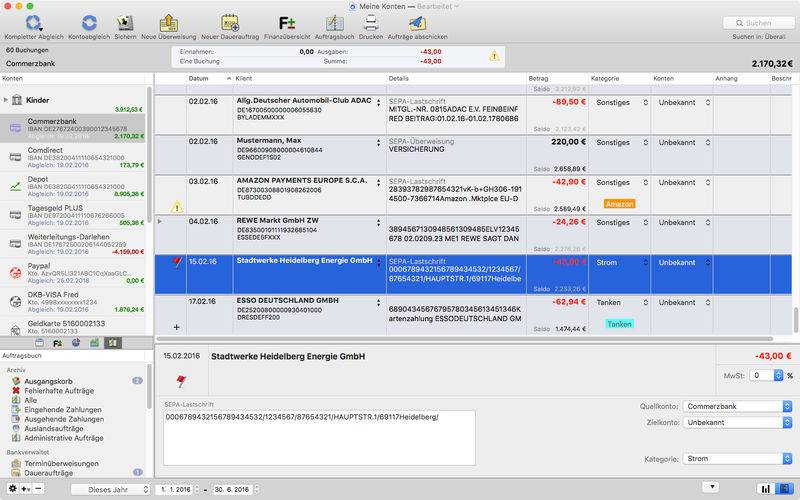Screen dimensions: 800x500
Task: Click the Suchen search field
Action: [758, 23]
